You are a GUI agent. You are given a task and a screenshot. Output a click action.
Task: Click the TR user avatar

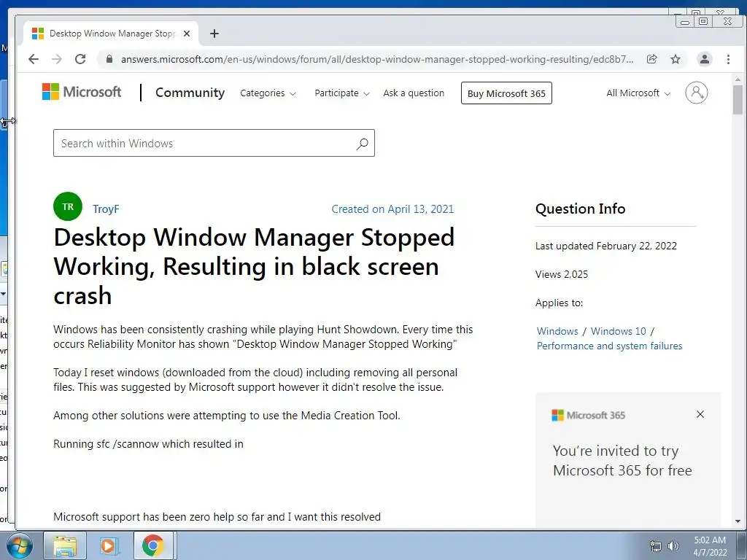68,206
